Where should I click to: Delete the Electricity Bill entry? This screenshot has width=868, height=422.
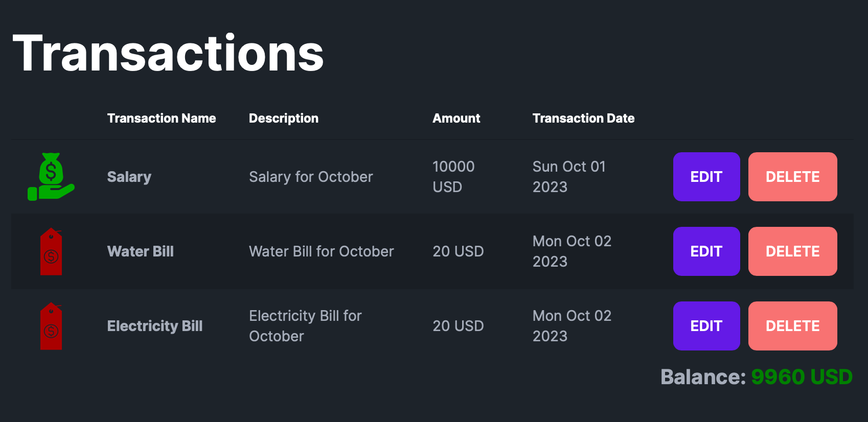792,326
